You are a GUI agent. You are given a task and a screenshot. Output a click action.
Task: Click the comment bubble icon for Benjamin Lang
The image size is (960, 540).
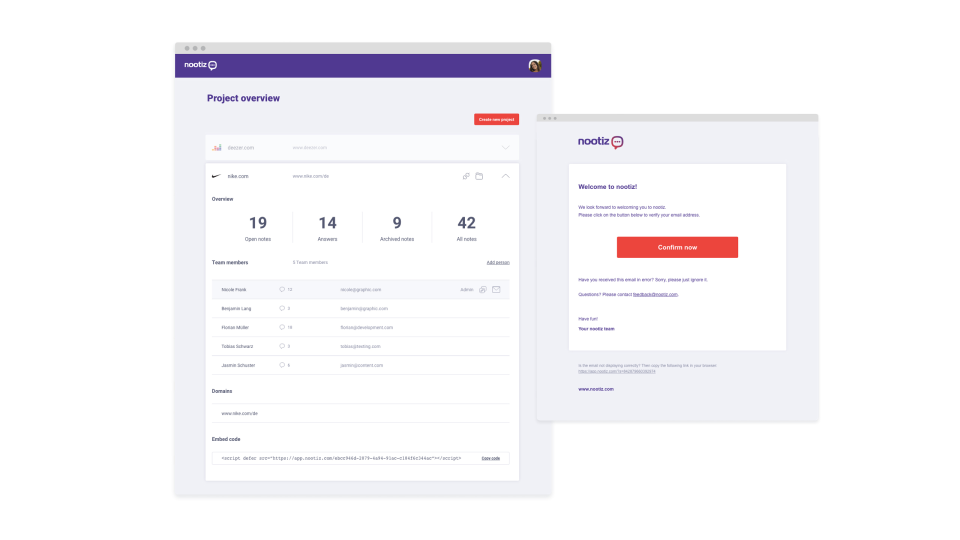(x=282, y=309)
